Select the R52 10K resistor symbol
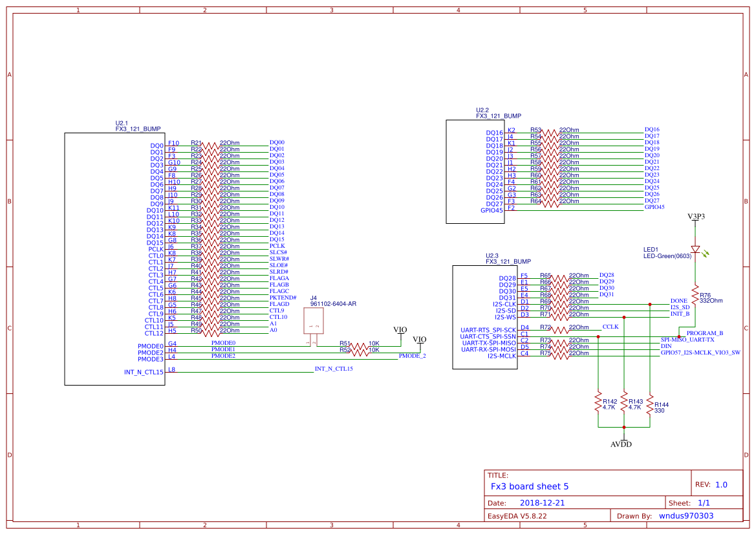 pyautogui.click(x=358, y=353)
